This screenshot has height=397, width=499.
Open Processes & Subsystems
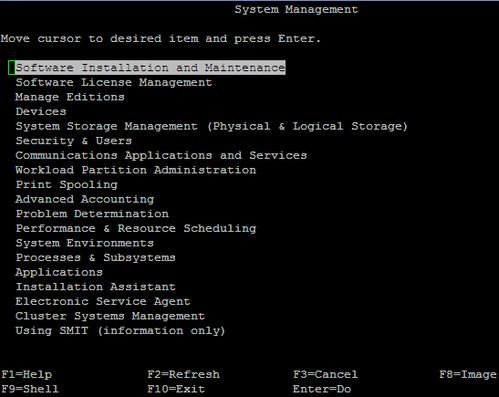[x=95, y=258]
